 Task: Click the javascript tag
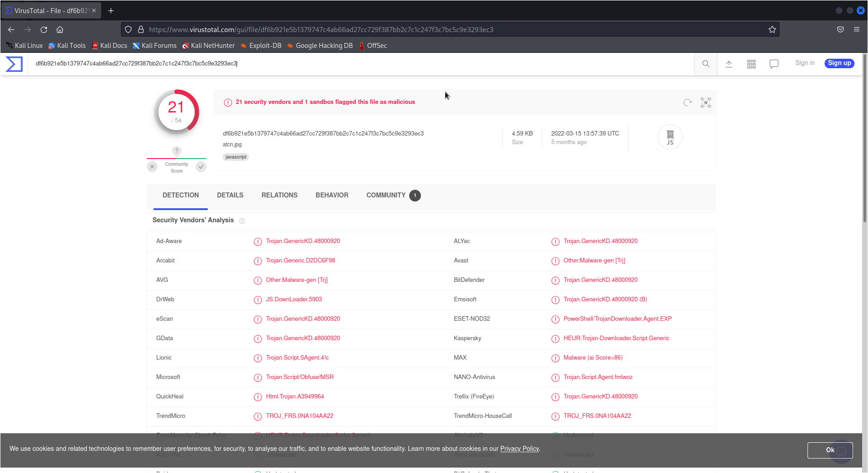click(236, 157)
